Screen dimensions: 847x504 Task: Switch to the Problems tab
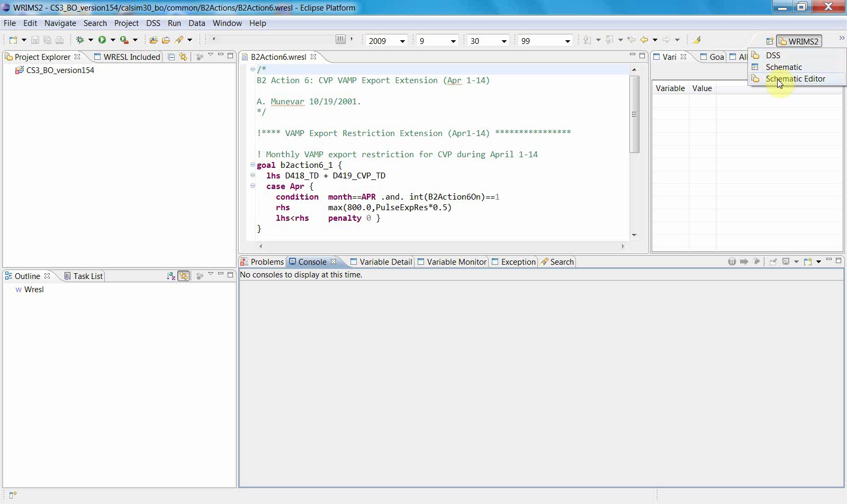[263, 262]
